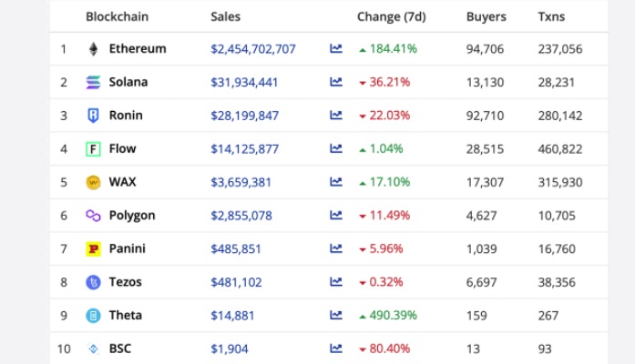635x364 pixels.
Task: Click the Polygon purple link logo
Action: pos(93,216)
